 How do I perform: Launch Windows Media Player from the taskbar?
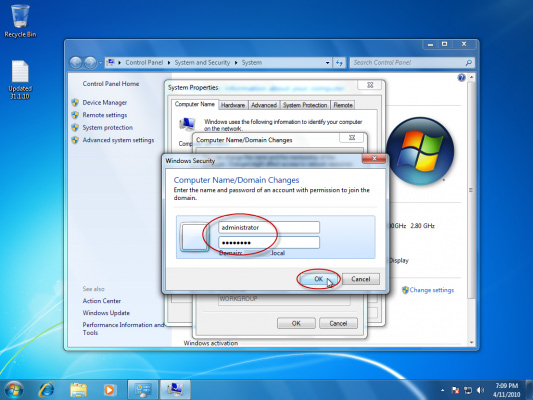click(x=109, y=390)
